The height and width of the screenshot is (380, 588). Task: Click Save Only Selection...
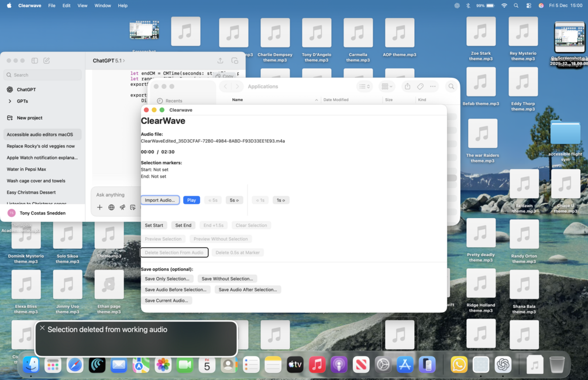tap(167, 279)
